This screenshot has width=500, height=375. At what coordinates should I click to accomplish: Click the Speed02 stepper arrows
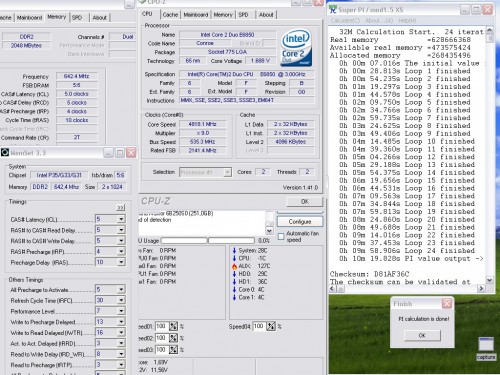tap(173, 338)
